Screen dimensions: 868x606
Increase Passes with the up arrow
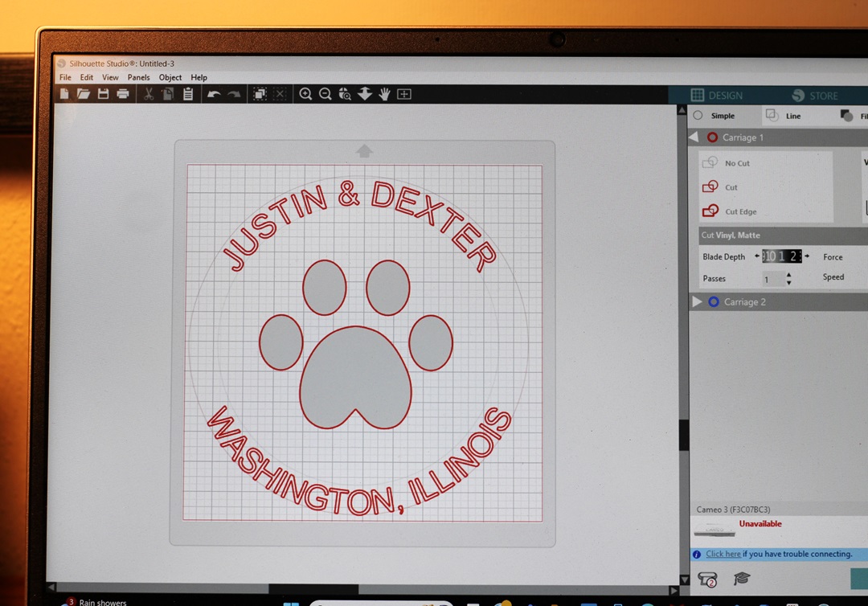click(788, 275)
